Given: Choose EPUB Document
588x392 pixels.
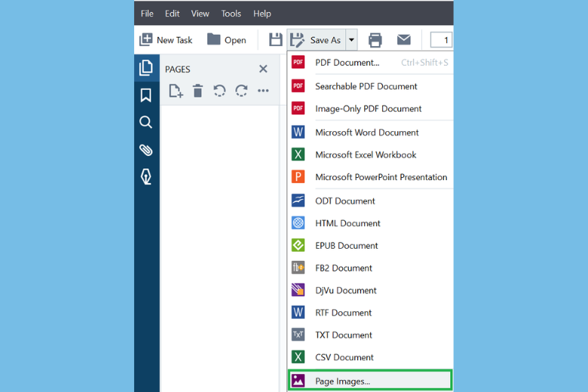Looking at the screenshot, I should (370, 246).
